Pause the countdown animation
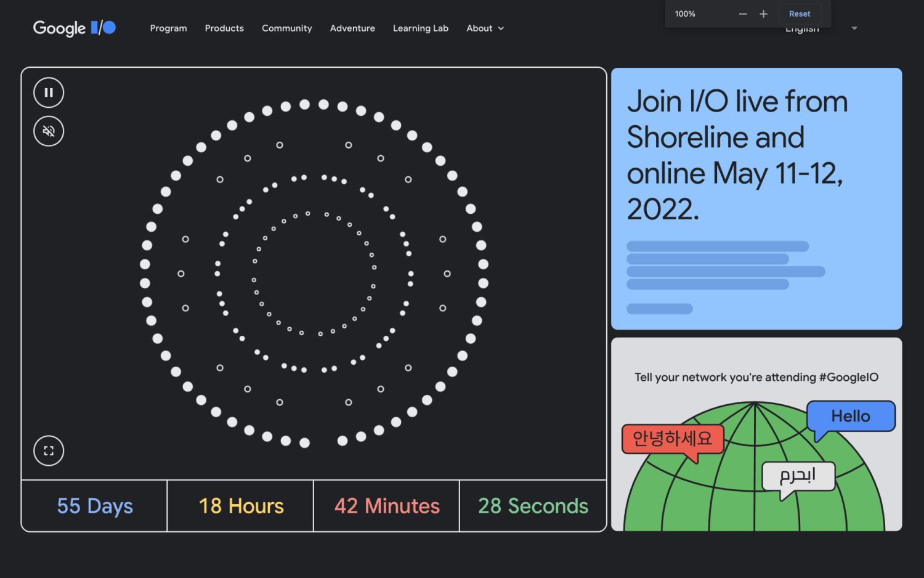This screenshot has width=924, height=578. click(x=49, y=93)
